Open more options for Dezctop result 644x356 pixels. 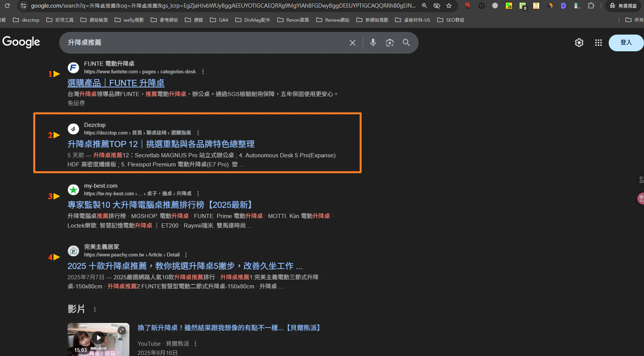[198, 133]
